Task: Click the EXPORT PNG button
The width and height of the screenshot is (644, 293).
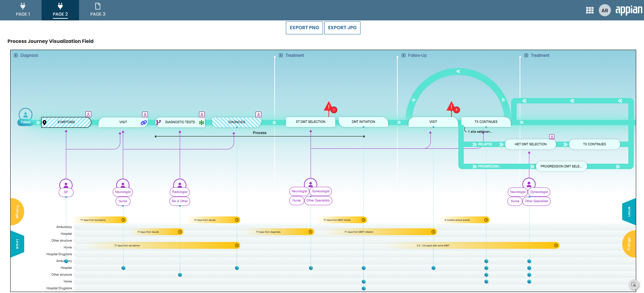Action: [304, 28]
